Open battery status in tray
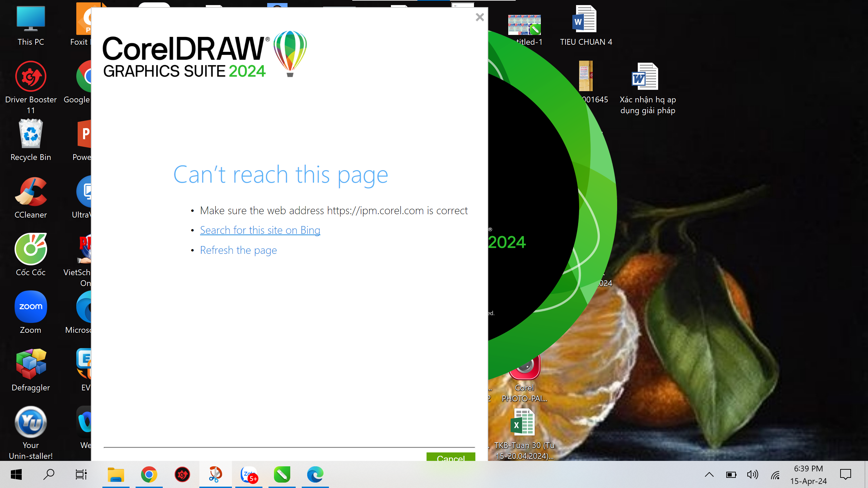The height and width of the screenshot is (488, 868). pos(731,475)
